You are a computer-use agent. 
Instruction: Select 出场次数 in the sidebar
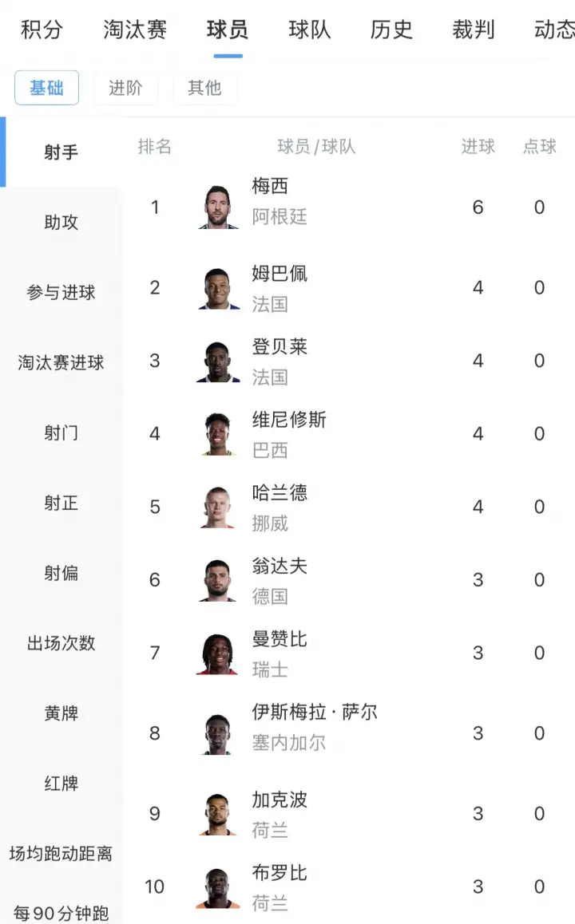point(61,643)
